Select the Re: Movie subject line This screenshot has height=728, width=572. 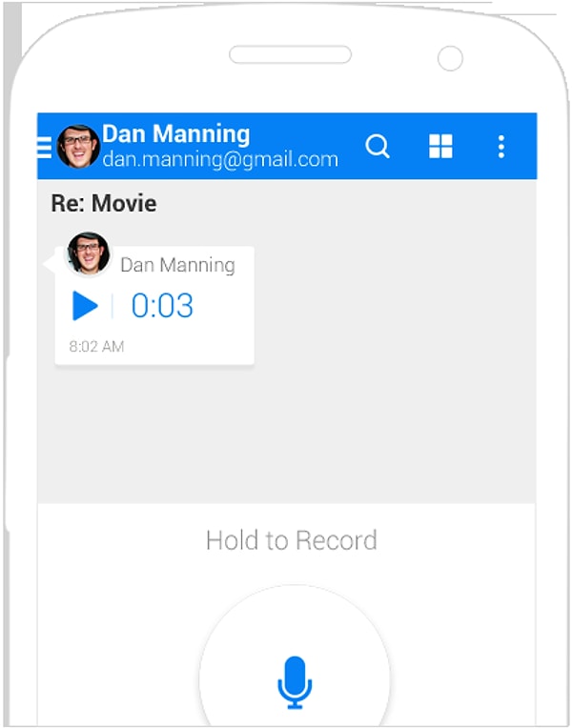104,203
